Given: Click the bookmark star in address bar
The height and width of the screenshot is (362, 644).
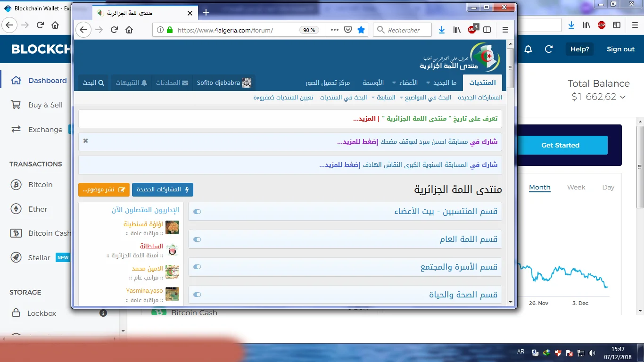Looking at the screenshot, I should pos(361,30).
